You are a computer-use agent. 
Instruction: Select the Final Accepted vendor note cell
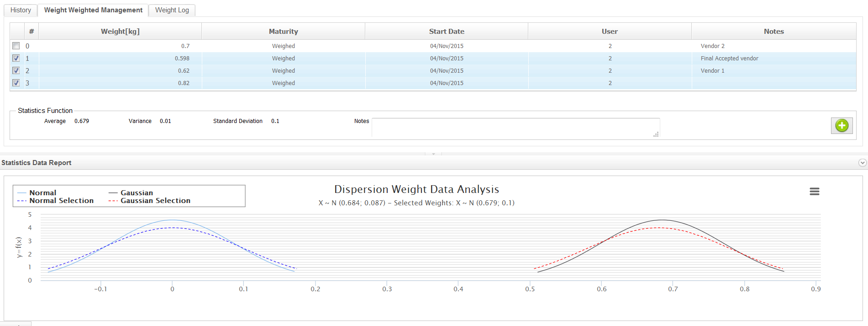(773, 58)
